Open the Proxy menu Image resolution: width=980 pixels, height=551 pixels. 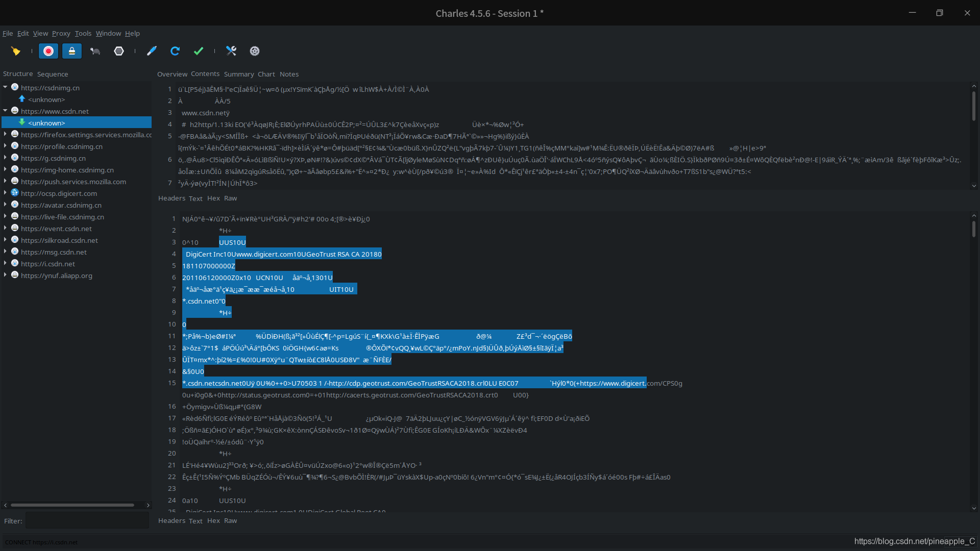point(61,34)
